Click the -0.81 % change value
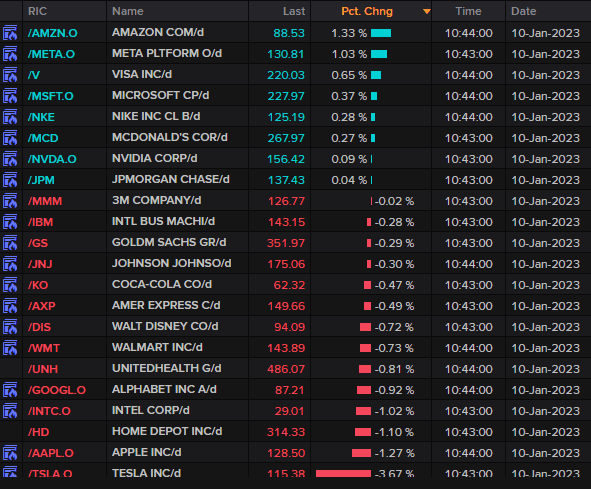 394,369
